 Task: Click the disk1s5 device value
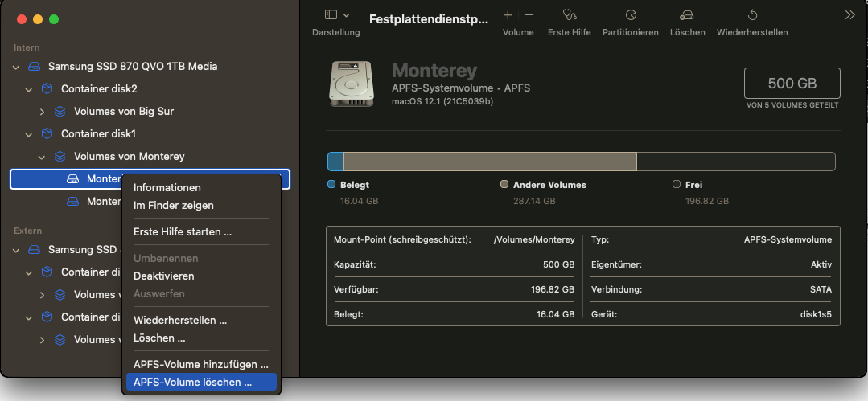[x=816, y=315]
